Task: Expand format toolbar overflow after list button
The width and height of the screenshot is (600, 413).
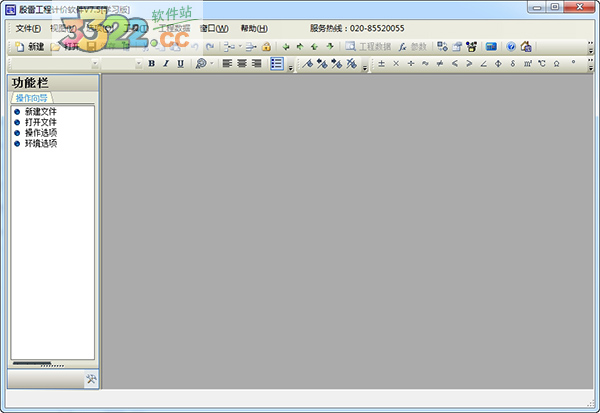Action: point(290,68)
